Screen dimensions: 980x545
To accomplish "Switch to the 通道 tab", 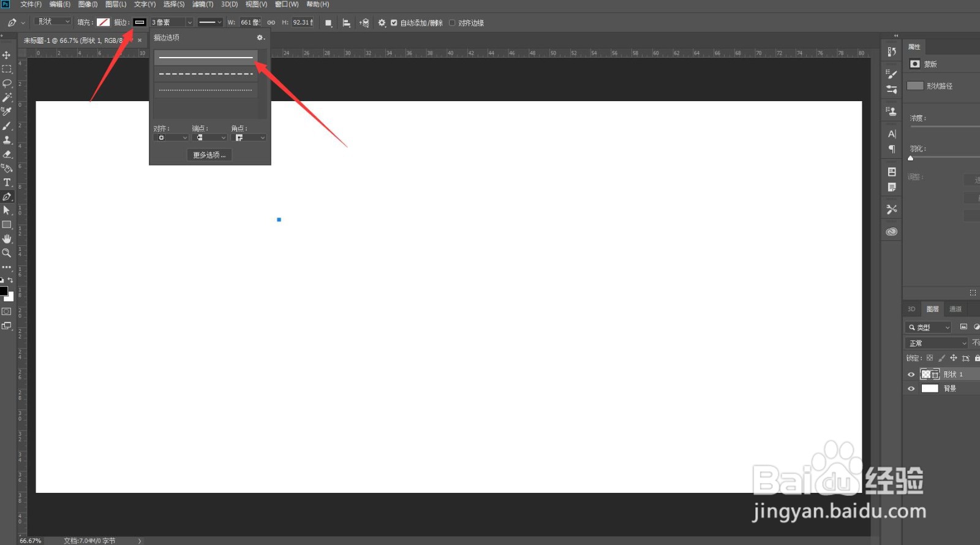I will pos(955,309).
